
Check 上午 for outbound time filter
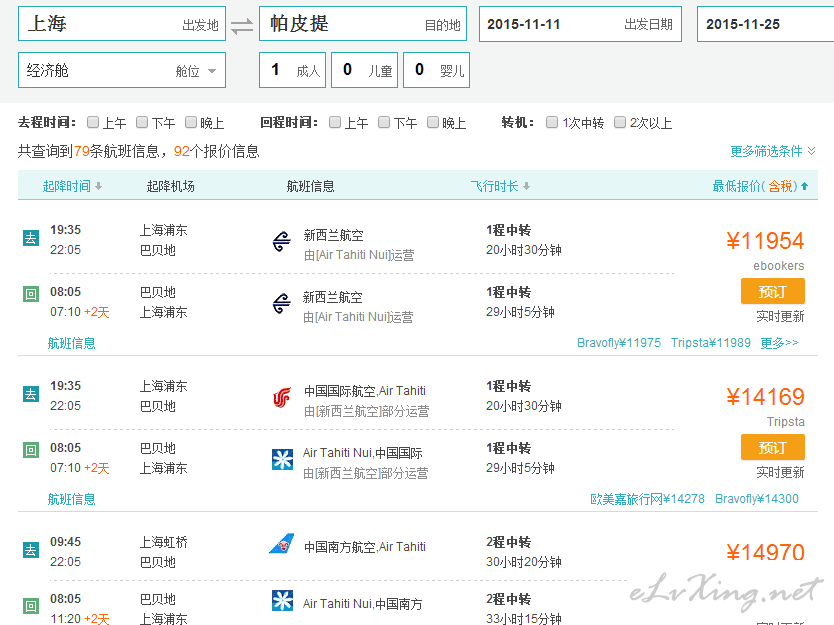tap(93, 122)
